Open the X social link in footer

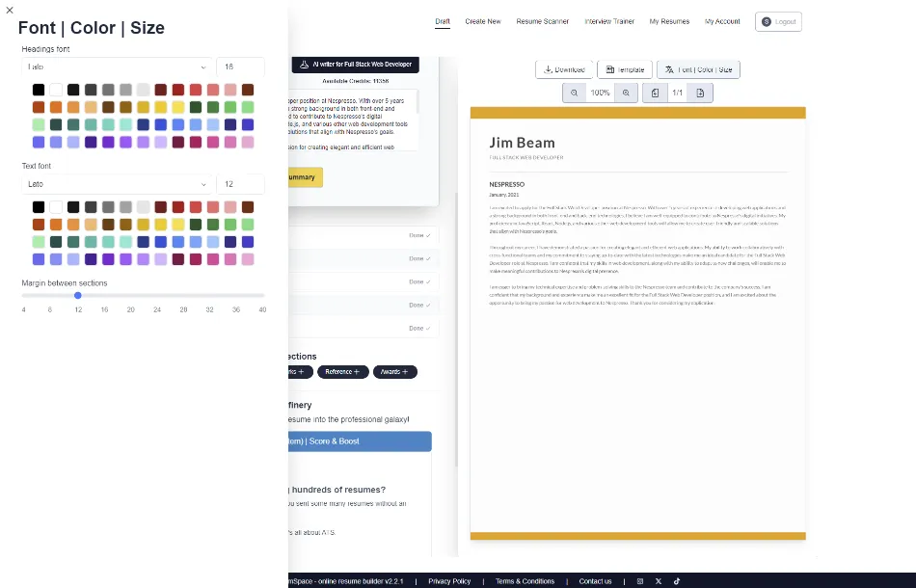point(659,581)
